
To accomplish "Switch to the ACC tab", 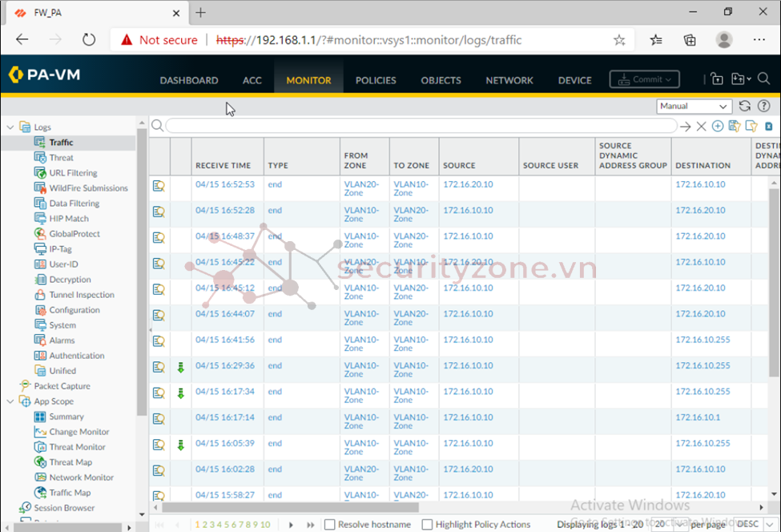I will point(252,80).
